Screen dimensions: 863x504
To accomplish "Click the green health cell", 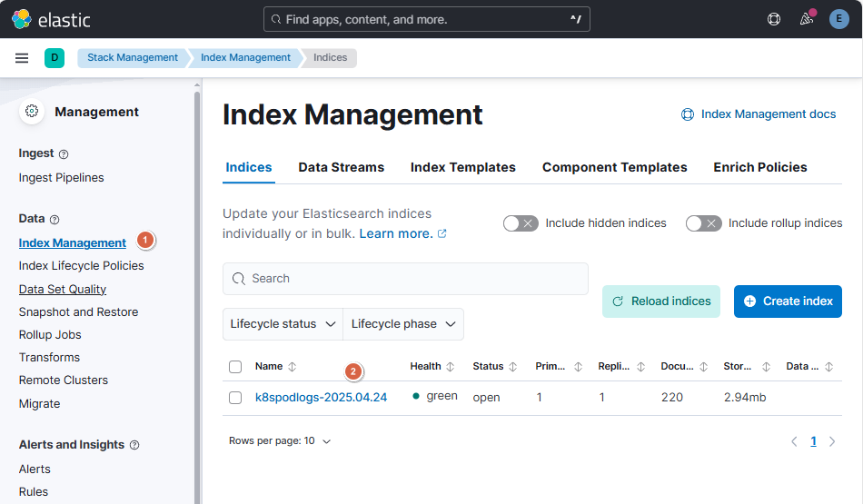I will (x=435, y=396).
